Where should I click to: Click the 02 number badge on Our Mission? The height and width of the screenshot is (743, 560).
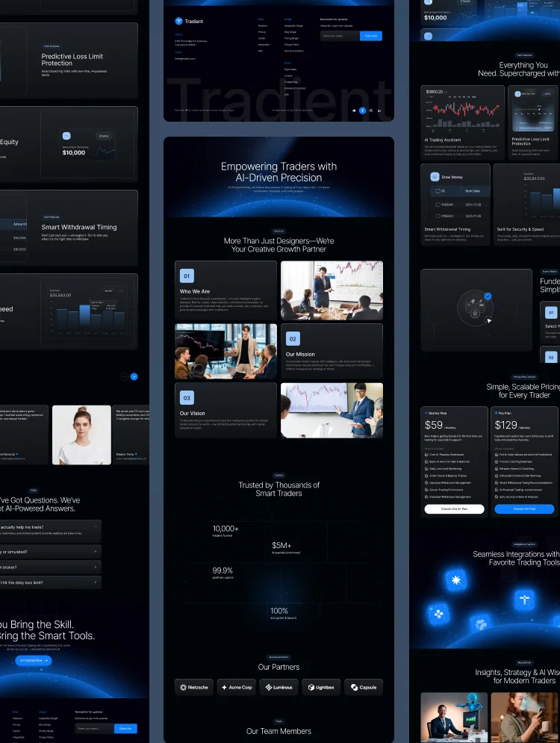[x=293, y=339]
